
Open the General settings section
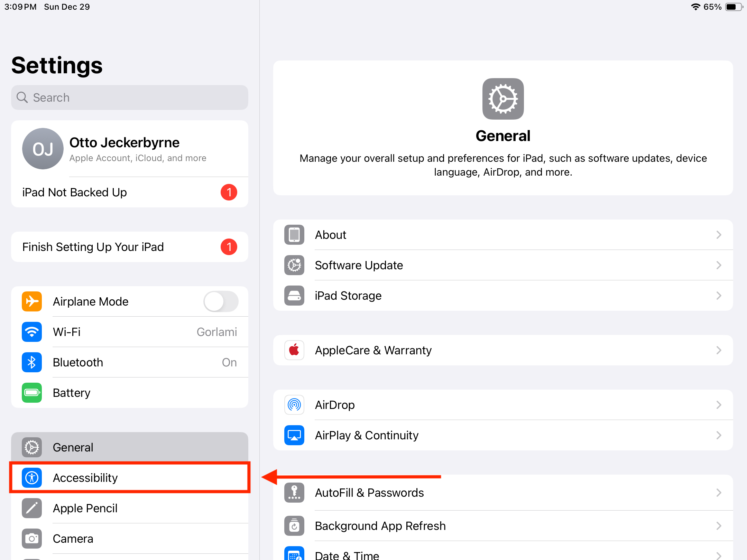point(130,447)
